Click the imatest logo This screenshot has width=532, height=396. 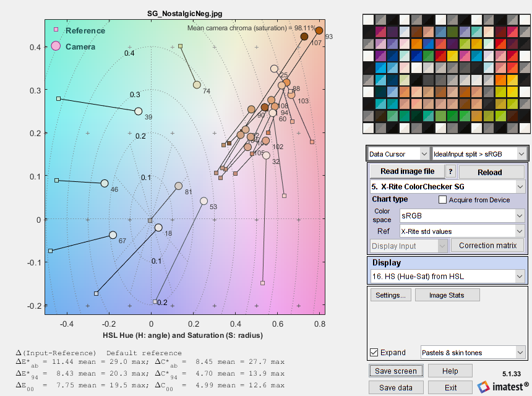coord(501,387)
